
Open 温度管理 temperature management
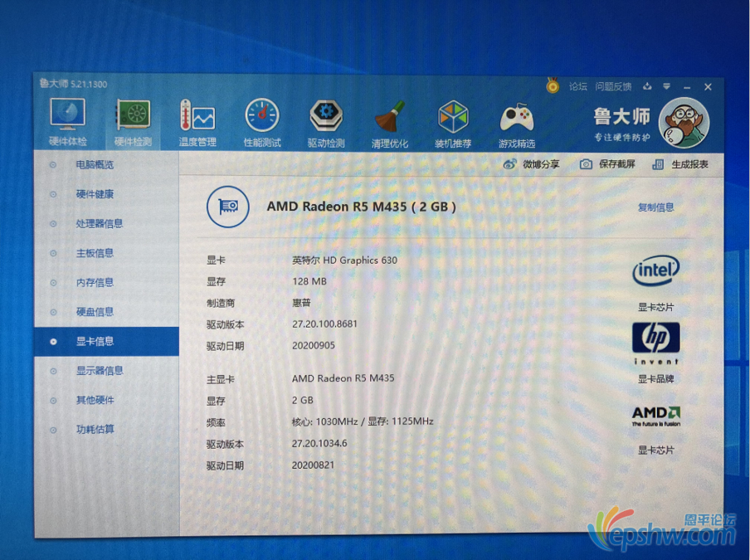coord(197,123)
